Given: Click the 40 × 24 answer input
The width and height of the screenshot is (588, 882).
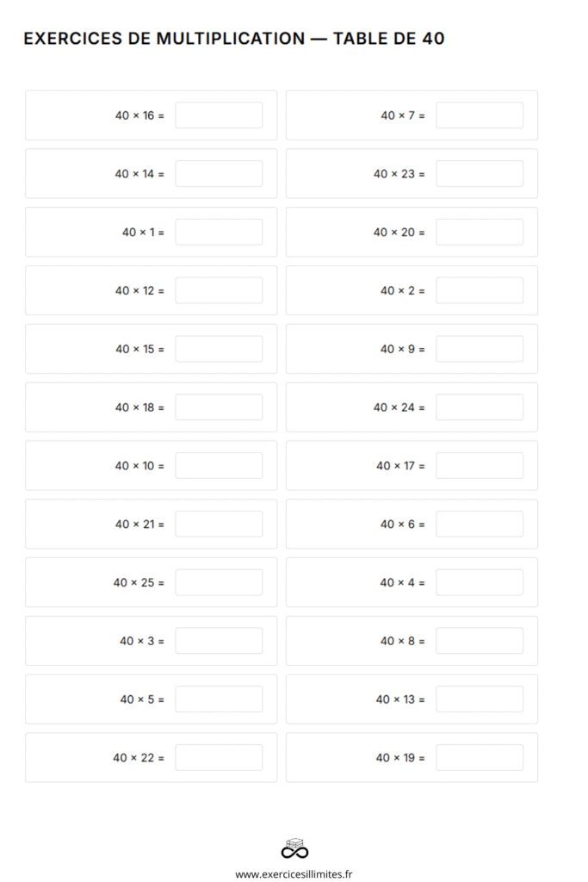Looking at the screenshot, I should (480, 407).
